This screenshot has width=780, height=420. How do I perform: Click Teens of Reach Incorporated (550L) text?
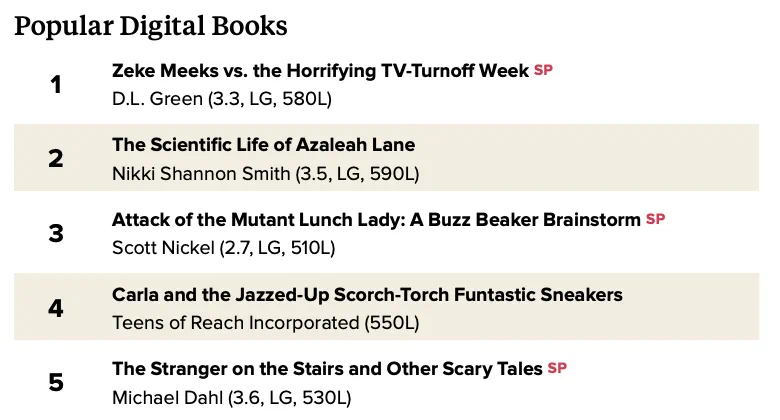[x=266, y=323]
